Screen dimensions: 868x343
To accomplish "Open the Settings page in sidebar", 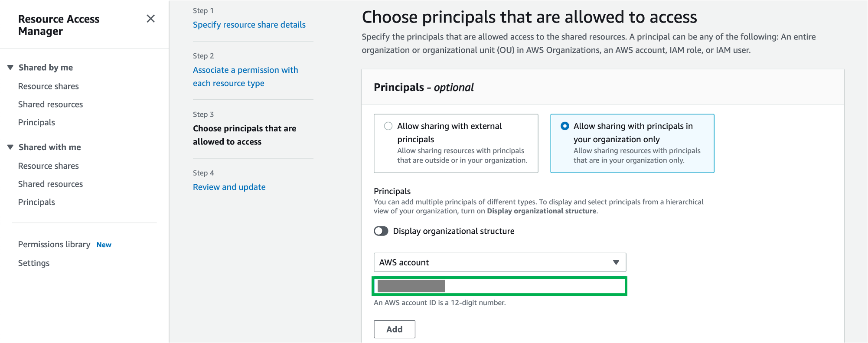I will click(x=34, y=263).
